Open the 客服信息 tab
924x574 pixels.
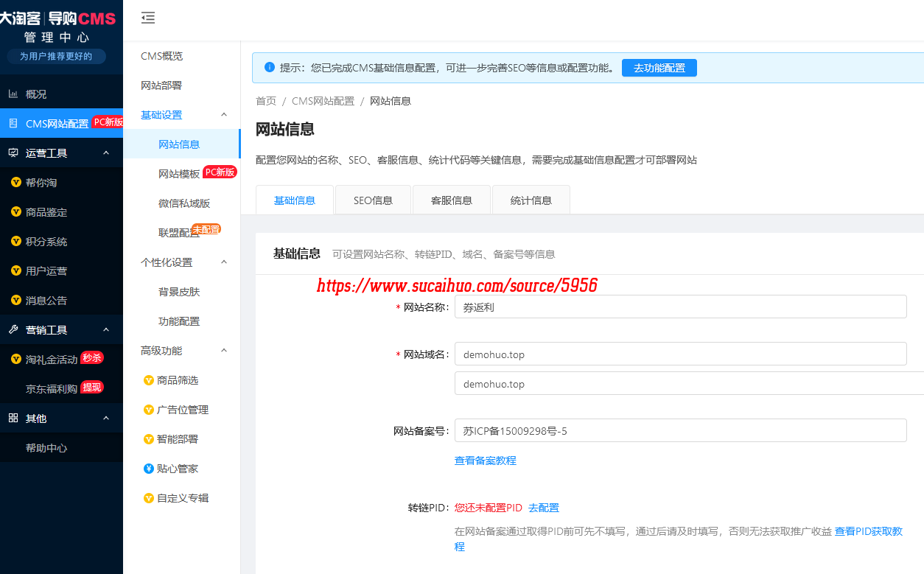point(451,200)
